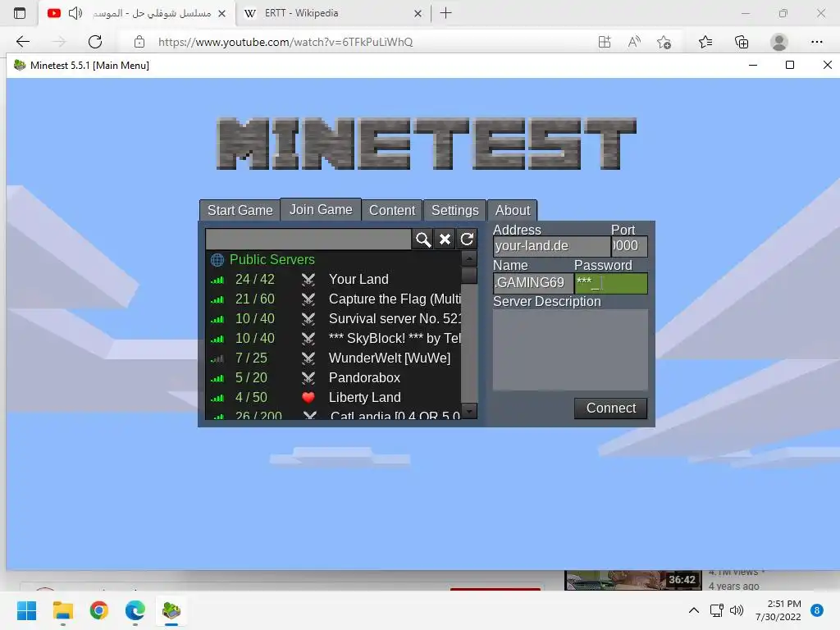This screenshot has height=630, width=840.
Task: Click the crossed swords icon for Your Land
Action: pos(308,279)
